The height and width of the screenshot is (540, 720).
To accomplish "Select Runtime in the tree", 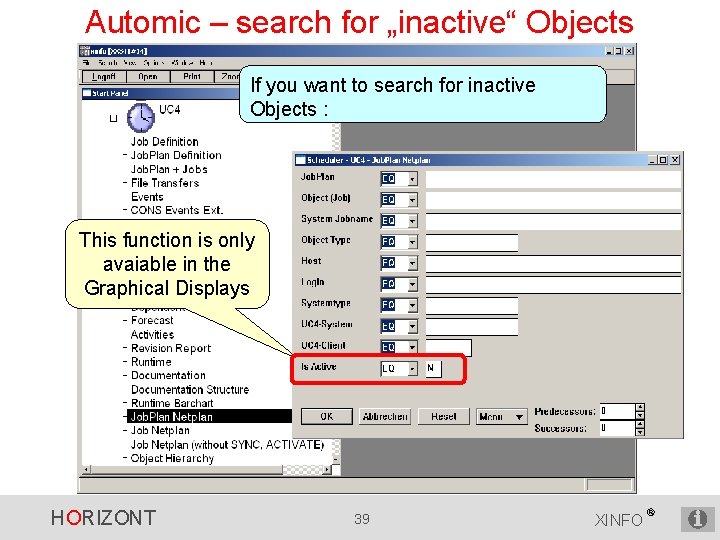I will coord(151,362).
